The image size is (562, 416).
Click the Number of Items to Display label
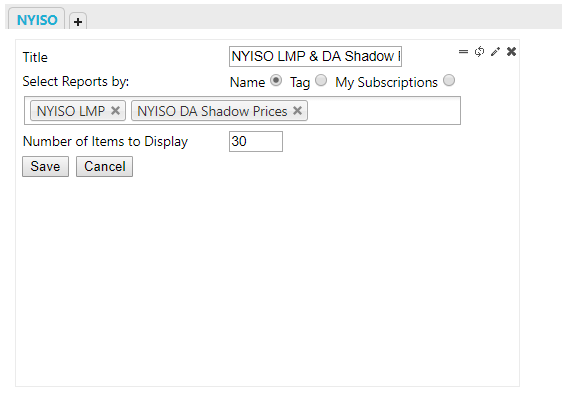pos(105,142)
